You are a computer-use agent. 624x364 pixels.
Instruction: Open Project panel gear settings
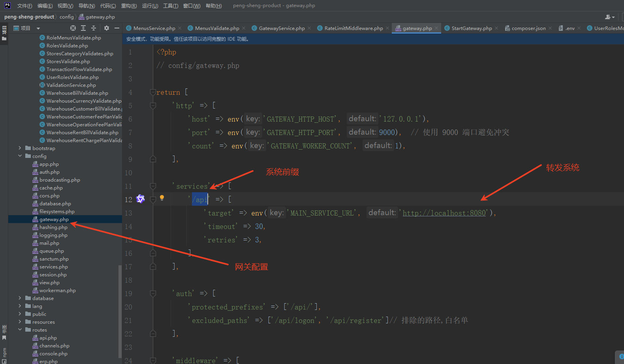click(107, 28)
